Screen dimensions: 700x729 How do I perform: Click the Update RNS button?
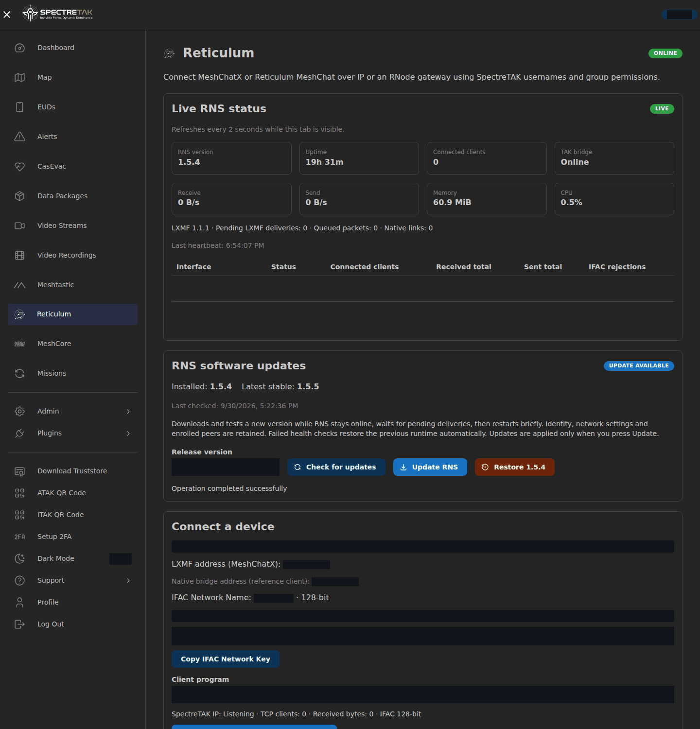coord(430,467)
